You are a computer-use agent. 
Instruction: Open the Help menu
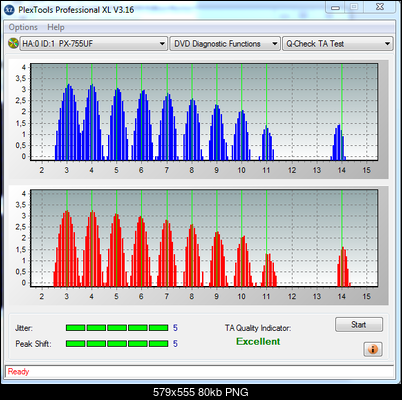pyautogui.click(x=56, y=27)
